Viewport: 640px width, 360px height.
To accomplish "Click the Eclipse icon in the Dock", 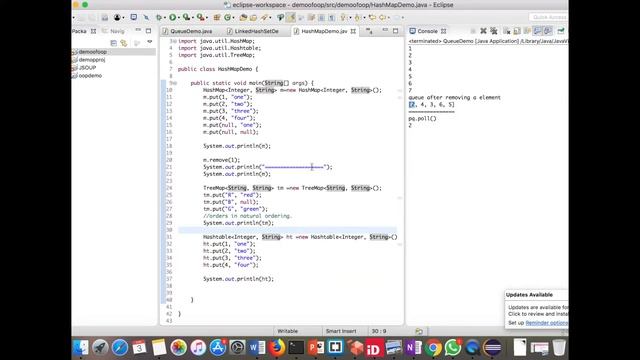I will [x=492, y=347].
